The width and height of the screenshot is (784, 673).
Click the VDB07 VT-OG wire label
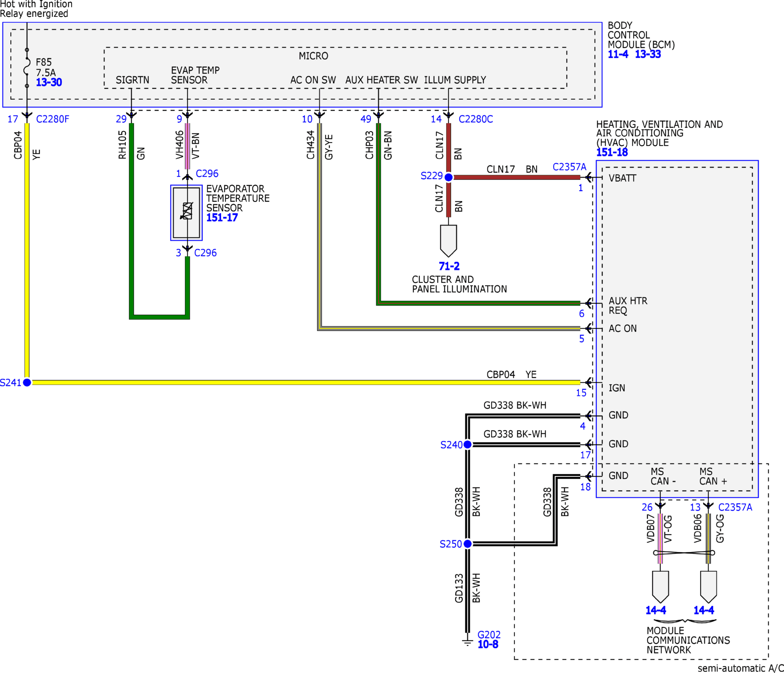659,528
